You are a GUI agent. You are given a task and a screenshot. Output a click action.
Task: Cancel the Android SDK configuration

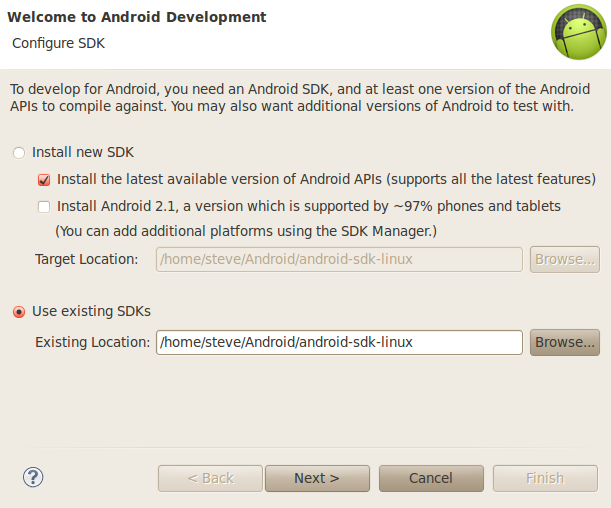431,478
